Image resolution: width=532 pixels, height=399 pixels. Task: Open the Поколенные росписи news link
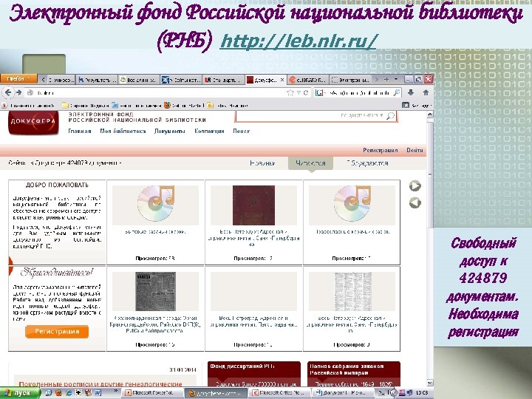(100, 384)
